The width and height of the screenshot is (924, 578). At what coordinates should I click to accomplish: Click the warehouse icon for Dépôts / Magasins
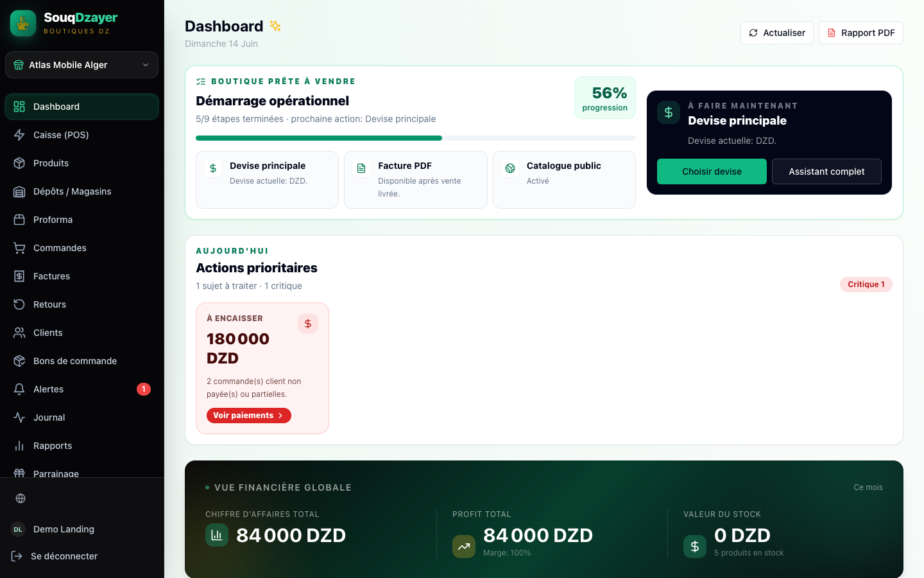point(19,191)
